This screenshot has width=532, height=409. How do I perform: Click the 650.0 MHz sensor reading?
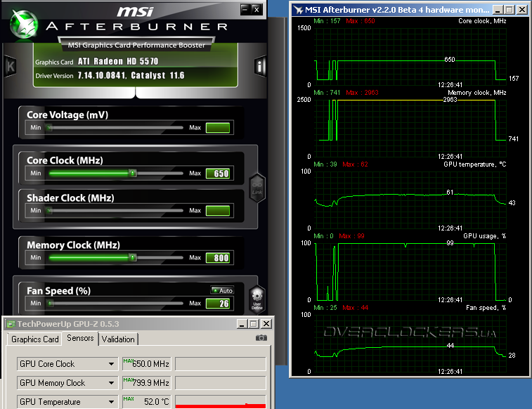pos(147,364)
